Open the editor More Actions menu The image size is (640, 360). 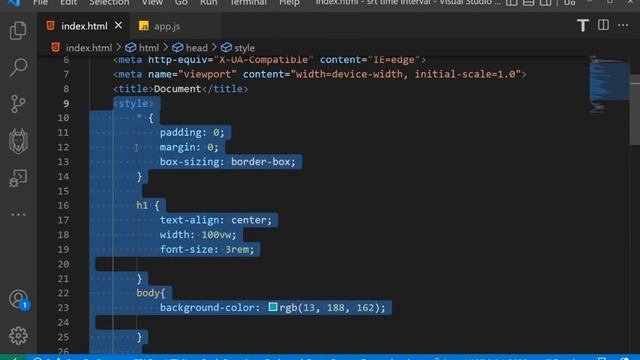pyautogui.click(x=623, y=25)
